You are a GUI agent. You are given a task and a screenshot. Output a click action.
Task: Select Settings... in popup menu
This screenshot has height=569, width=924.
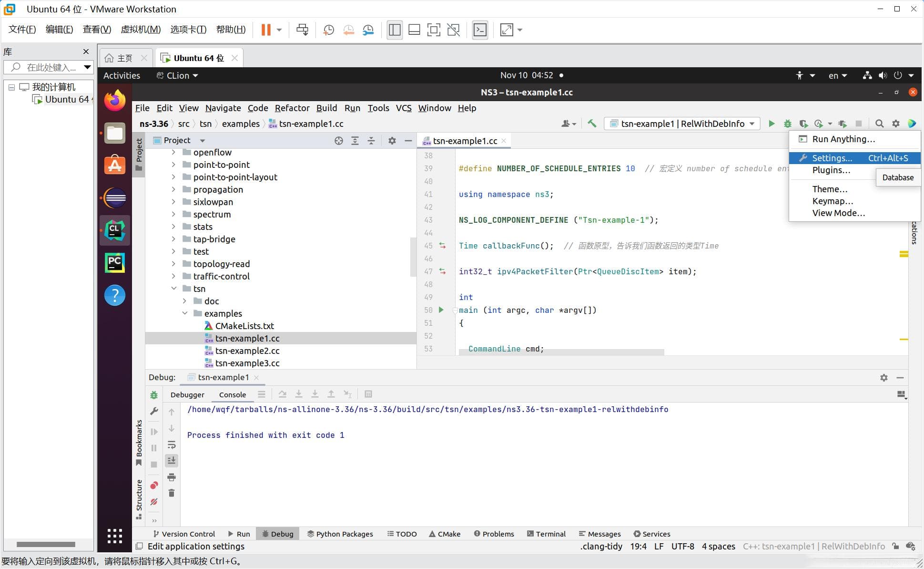pos(854,158)
